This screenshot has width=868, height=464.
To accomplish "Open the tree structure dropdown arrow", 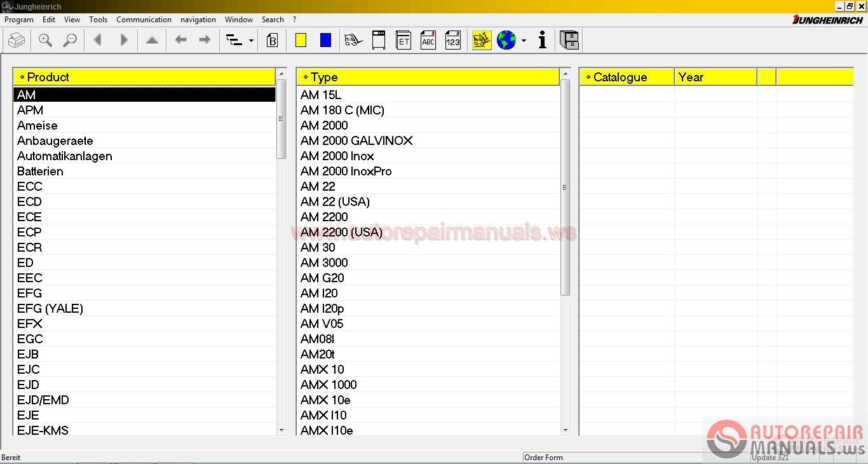I will (251, 41).
